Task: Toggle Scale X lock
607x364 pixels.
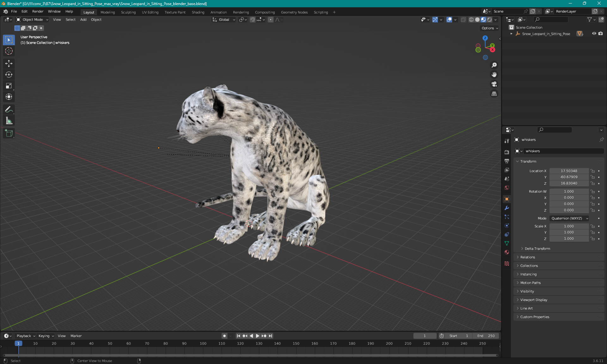Action: 593,226
